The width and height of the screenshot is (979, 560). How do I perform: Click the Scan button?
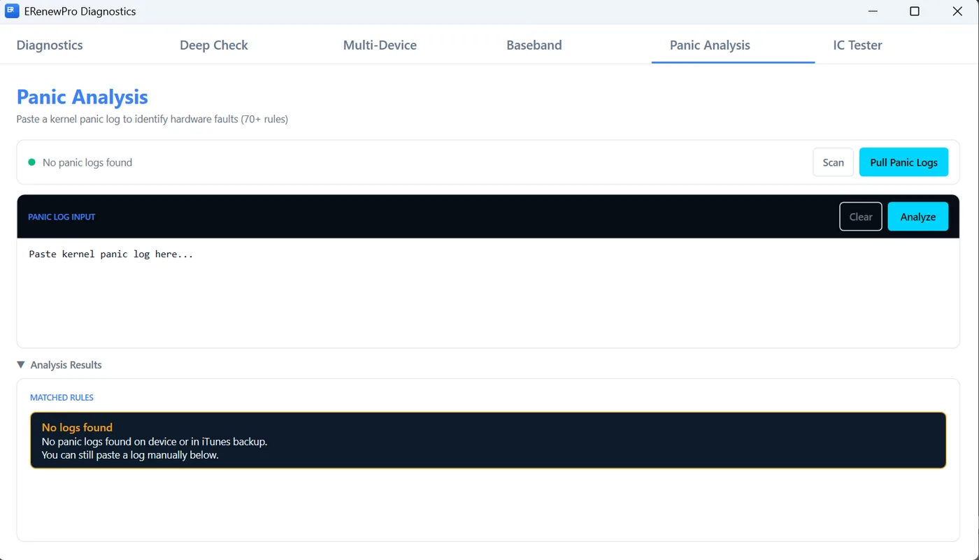(x=833, y=162)
